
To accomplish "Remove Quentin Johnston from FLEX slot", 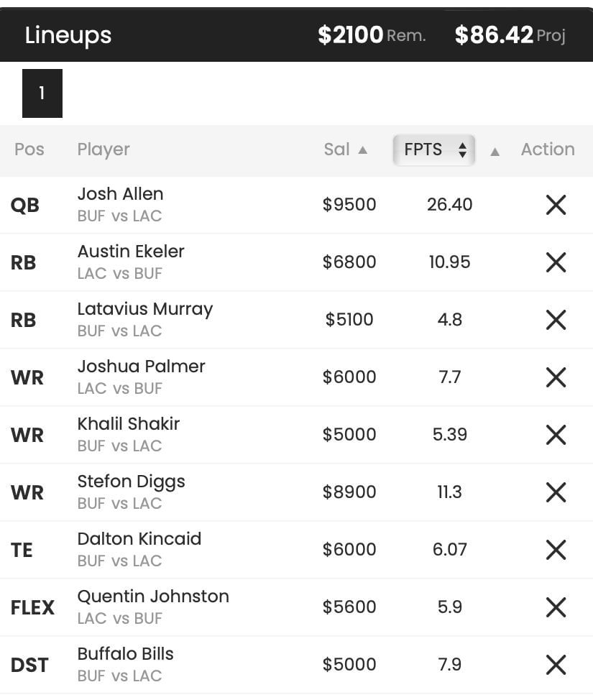I will (556, 607).
